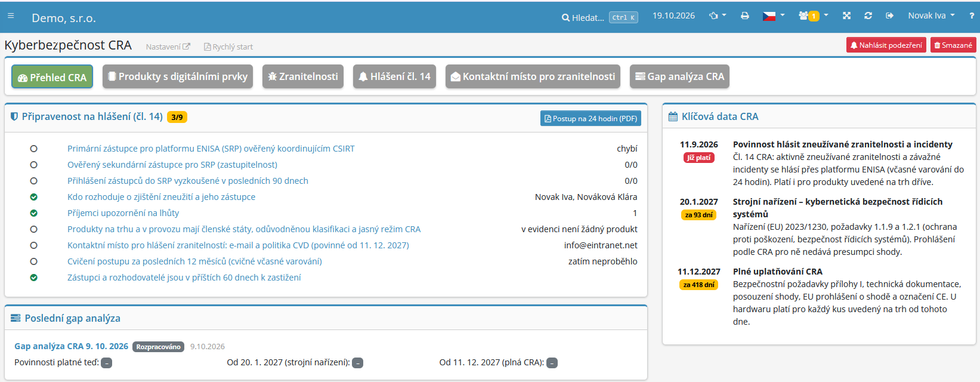Click the date 11.12.2027
This screenshot has width=980, height=382.
pos(699,272)
